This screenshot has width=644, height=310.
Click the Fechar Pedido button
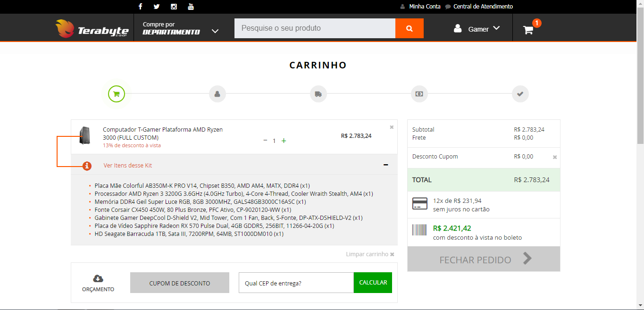(484, 259)
